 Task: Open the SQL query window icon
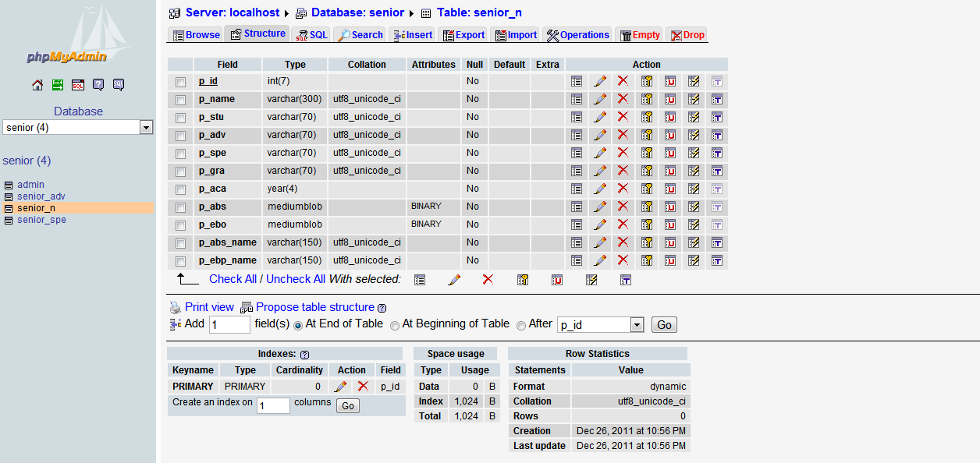pyautogui.click(x=78, y=85)
